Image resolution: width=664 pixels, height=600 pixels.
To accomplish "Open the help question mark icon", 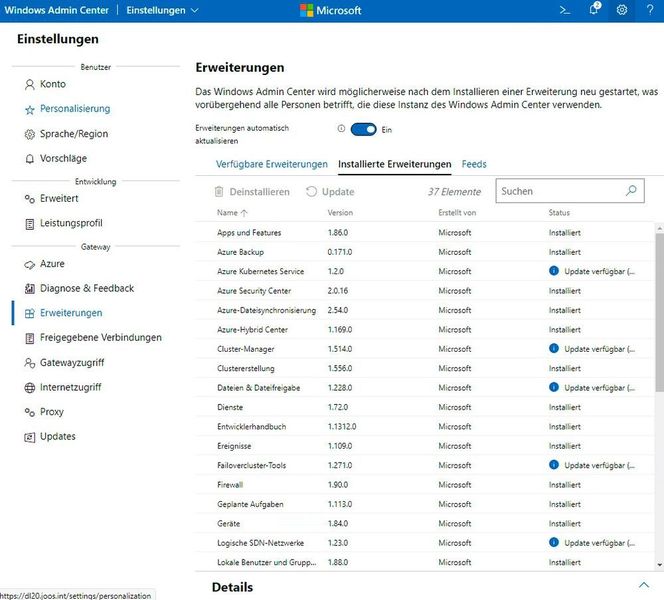I will tap(650, 10).
